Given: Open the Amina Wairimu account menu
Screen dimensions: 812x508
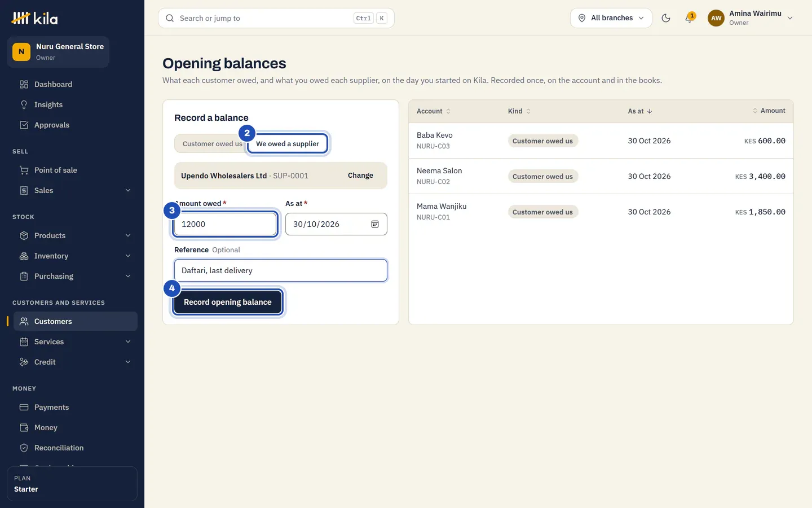Looking at the screenshot, I should pos(751,18).
